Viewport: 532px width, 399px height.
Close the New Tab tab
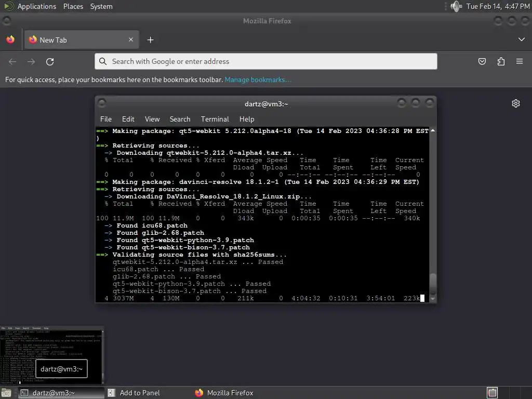(x=131, y=39)
